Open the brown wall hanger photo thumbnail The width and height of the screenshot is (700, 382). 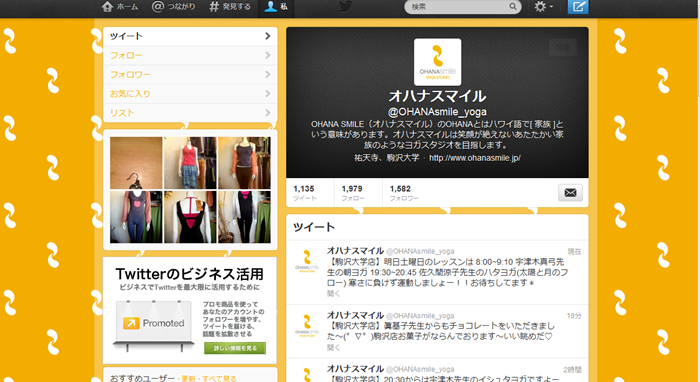[x=136, y=163]
